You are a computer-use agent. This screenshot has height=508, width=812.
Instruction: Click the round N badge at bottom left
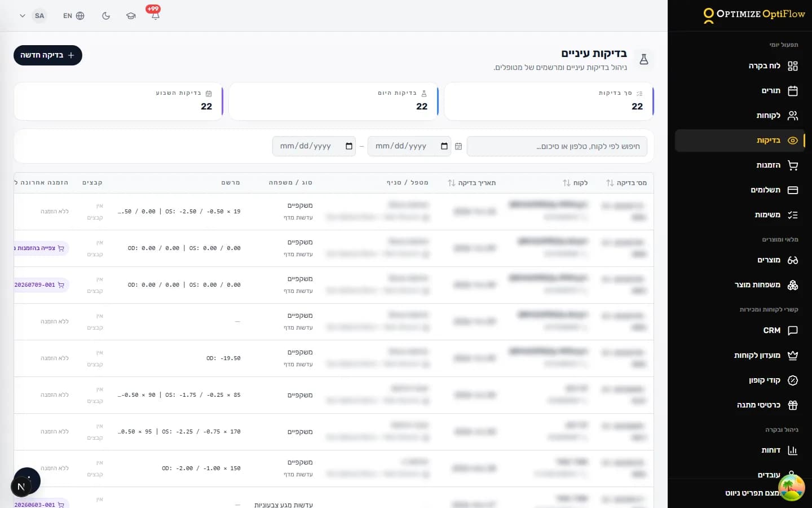21,487
